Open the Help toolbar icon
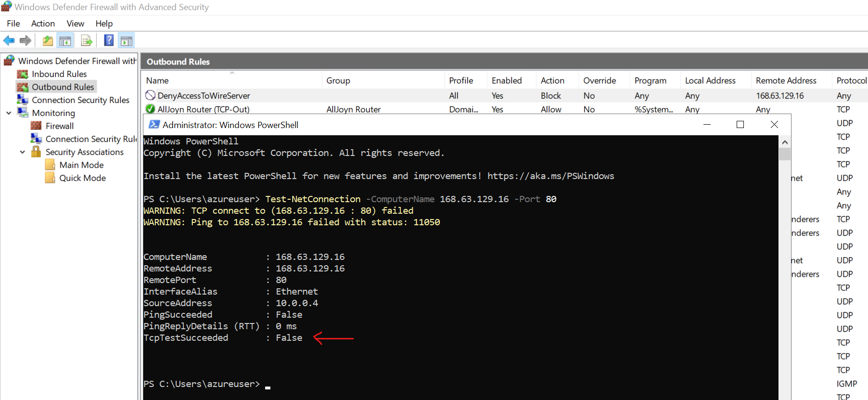Image resolution: width=868 pixels, height=400 pixels. pyautogui.click(x=109, y=40)
